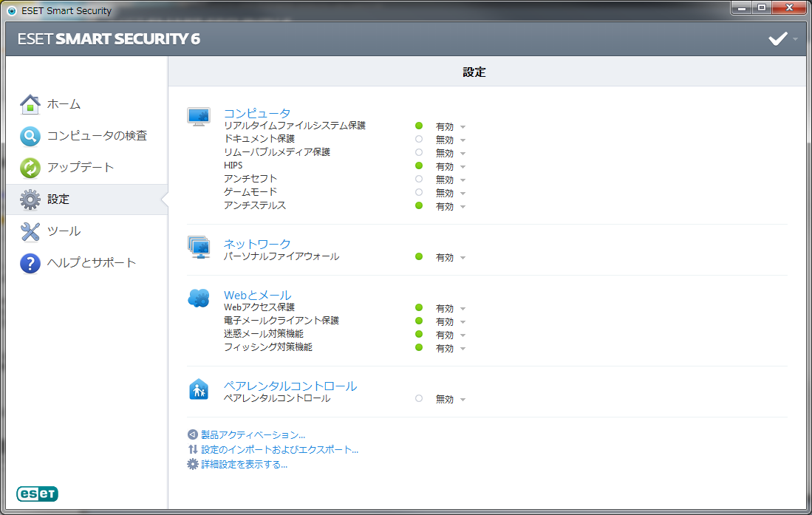Open dropdown arrow next to header checkmark
This screenshot has width=812, height=515.
point(796,39)
